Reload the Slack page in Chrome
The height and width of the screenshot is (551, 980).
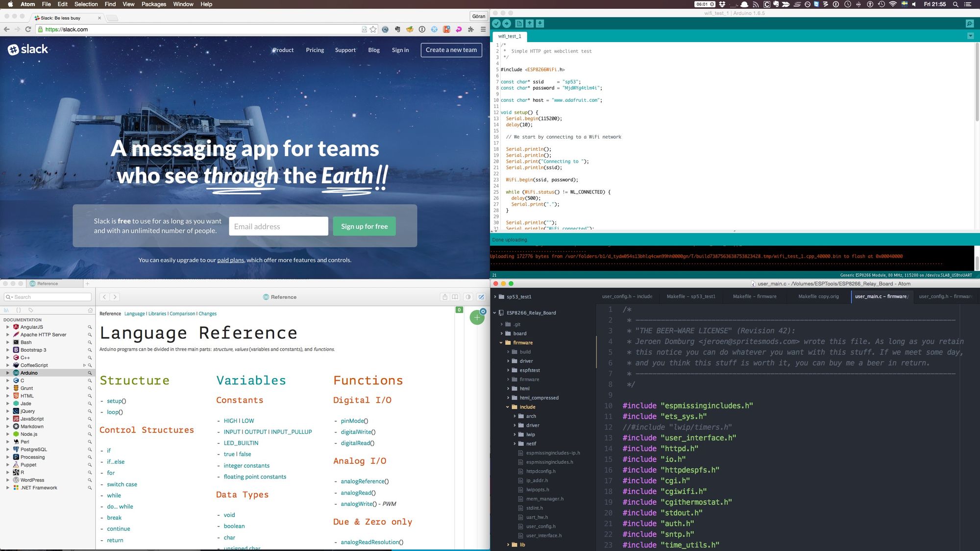[x=28, y=29]
